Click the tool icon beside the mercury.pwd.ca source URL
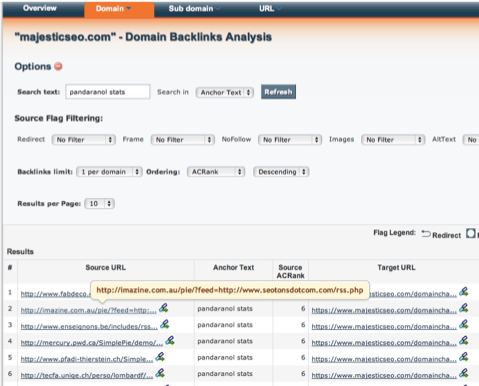The image size is (479, 386). point(170,341)
